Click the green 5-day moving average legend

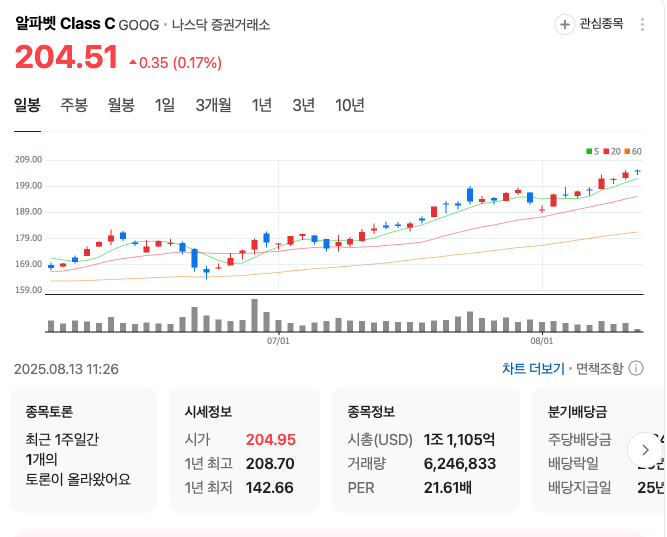pyautogui.click(x=593, y=151)
